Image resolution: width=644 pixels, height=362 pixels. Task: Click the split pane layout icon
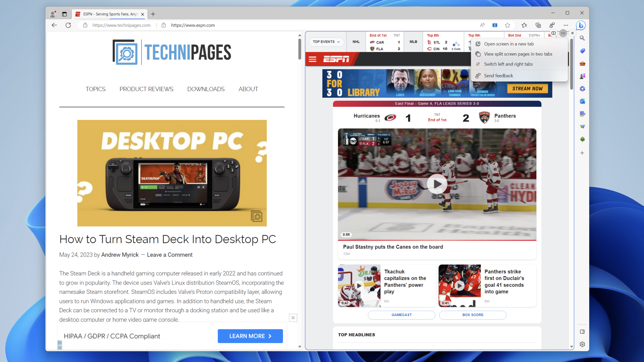point(554,33)
